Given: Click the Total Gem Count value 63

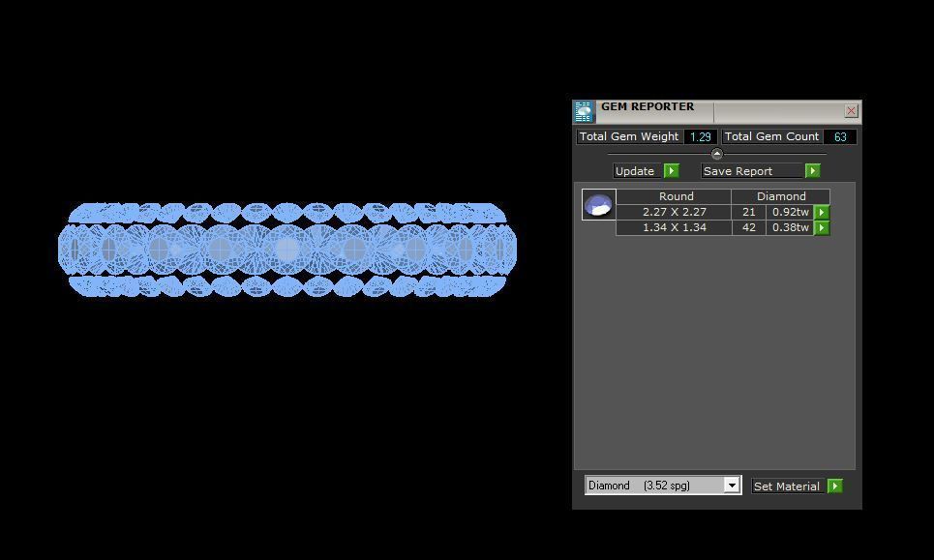Looking at the screenshot, I should (840, 137).
